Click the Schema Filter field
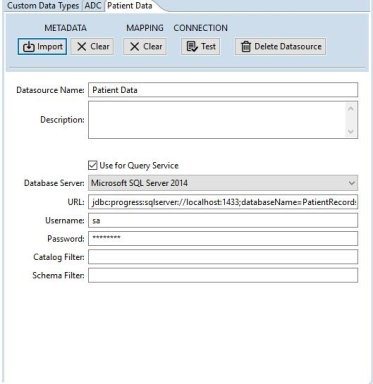The height and width of the screenshot is (384, 373). click(223, 275)
